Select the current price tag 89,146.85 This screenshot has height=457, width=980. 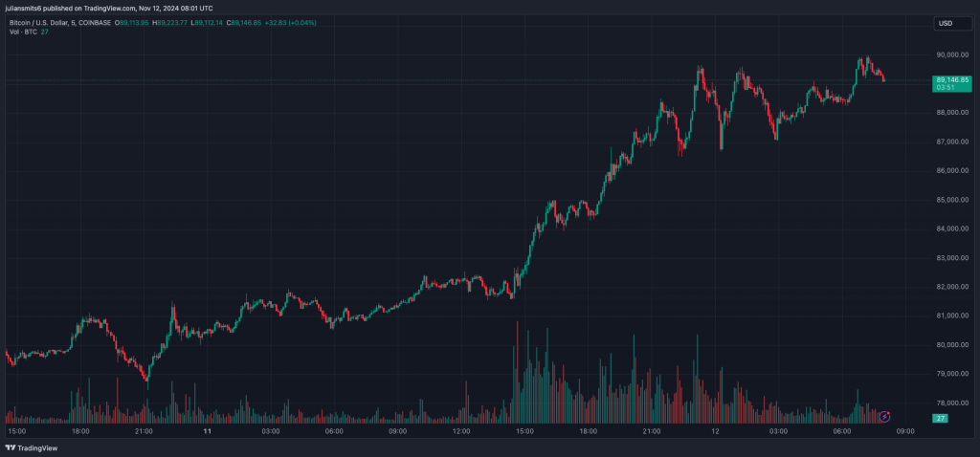tap(952, 80)
